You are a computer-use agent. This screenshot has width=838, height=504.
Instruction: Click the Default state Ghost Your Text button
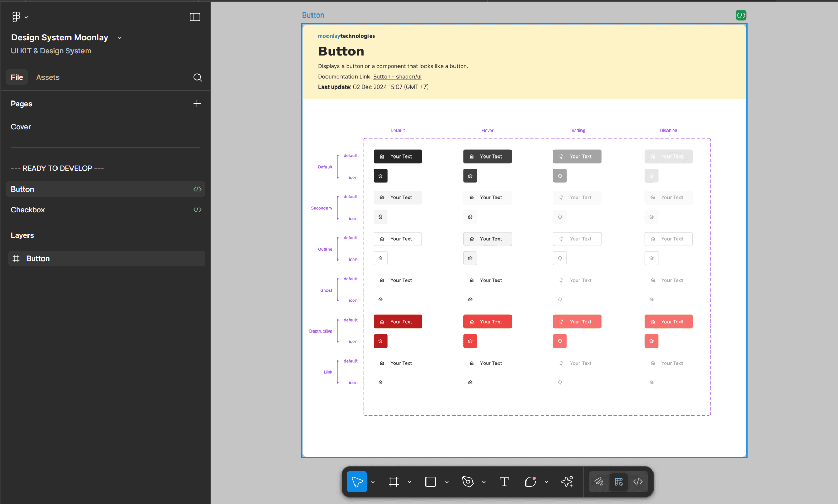point(397,280)
